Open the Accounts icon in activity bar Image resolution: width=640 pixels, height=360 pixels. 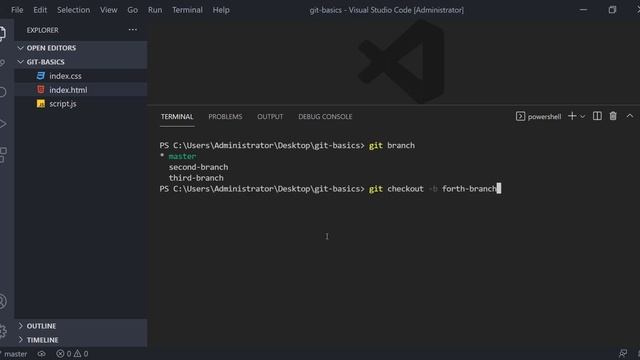(2, 302)
